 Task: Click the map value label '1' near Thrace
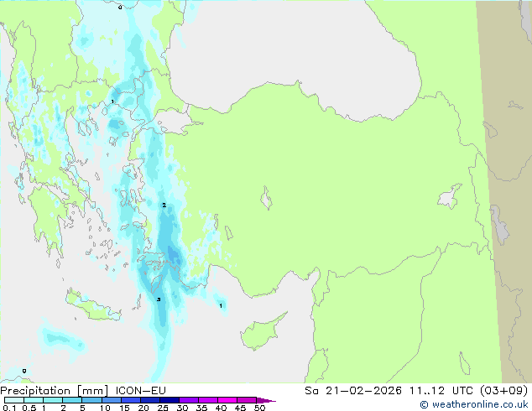(x=112, y=101)
